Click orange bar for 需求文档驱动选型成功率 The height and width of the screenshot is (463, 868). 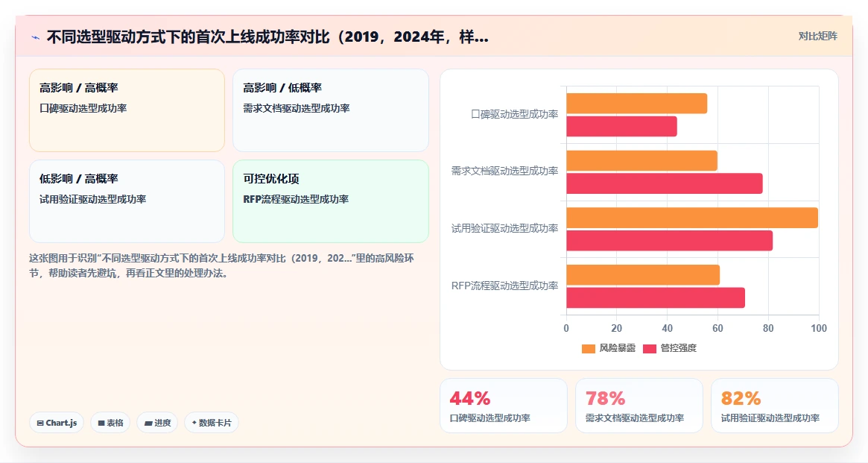click(642, 160)
